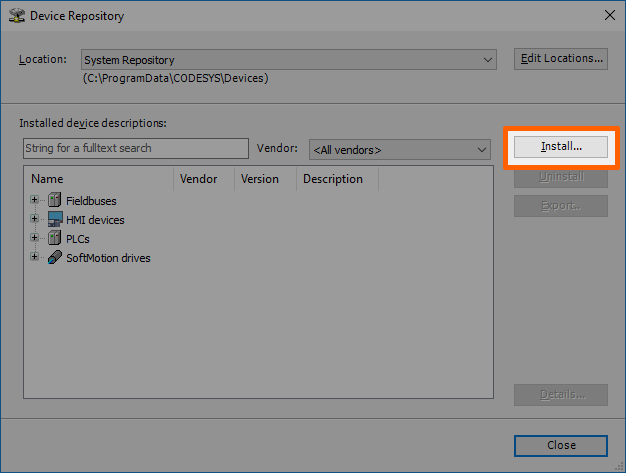Click the PLCs category icon

(55, 239)
